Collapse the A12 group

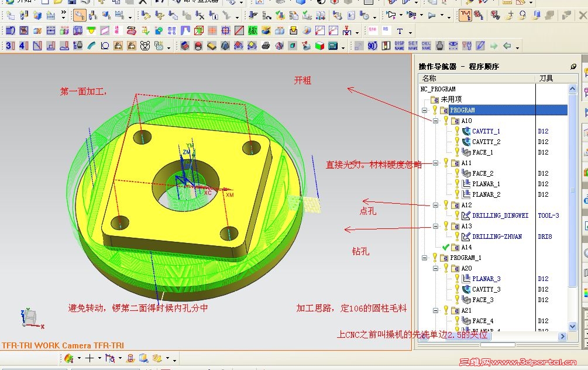436,205
